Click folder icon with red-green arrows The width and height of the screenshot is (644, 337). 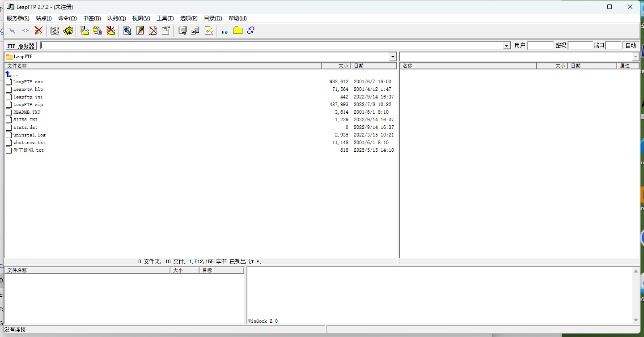(x=85, y=31)
